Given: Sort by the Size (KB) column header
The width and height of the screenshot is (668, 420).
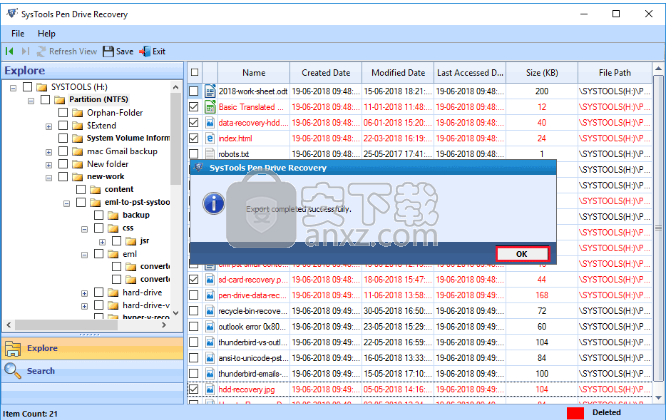Looking at the screenshot, I should pyautogui.click(x=541, y=73).
